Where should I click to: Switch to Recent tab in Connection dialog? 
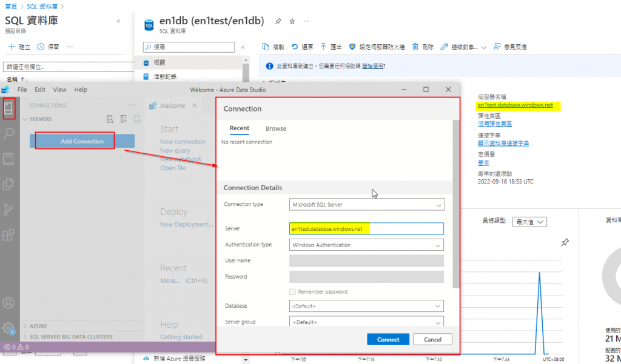(x=239, y=128)
